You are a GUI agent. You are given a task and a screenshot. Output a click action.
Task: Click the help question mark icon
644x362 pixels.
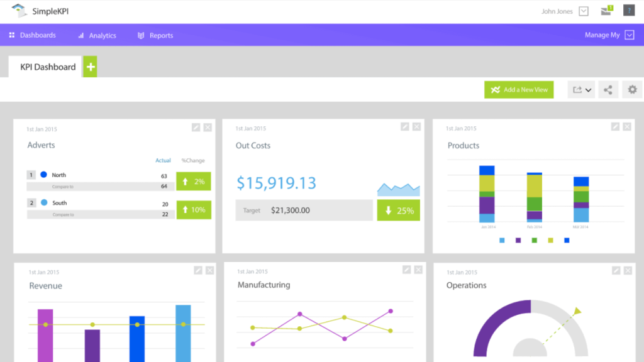coord(629,11)
